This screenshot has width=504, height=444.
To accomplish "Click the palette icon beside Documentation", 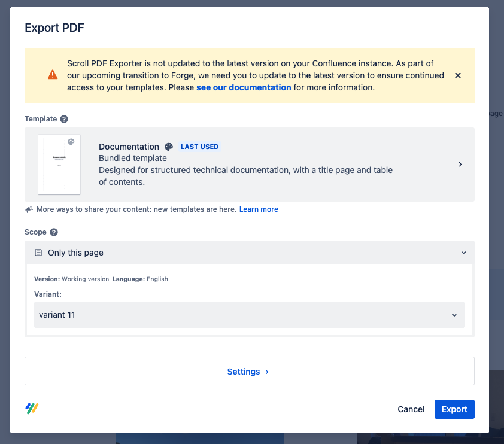I will pyautogui.click(x=169, y=147).
